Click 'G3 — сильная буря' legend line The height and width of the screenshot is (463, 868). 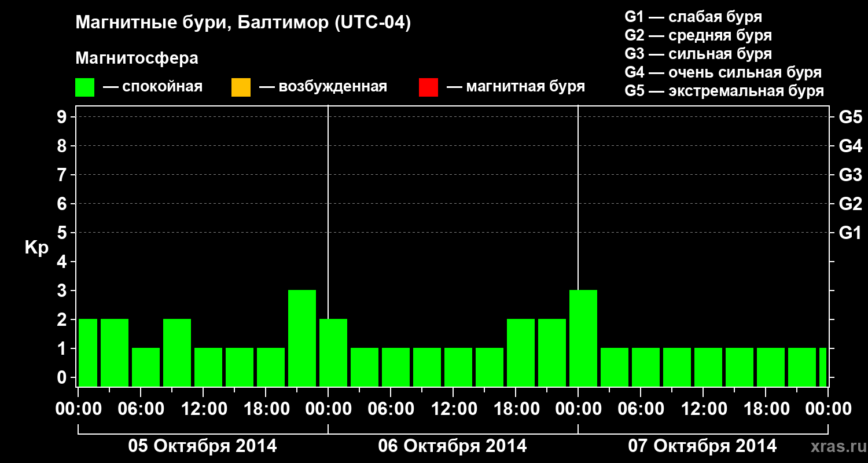tap(698, 54)
